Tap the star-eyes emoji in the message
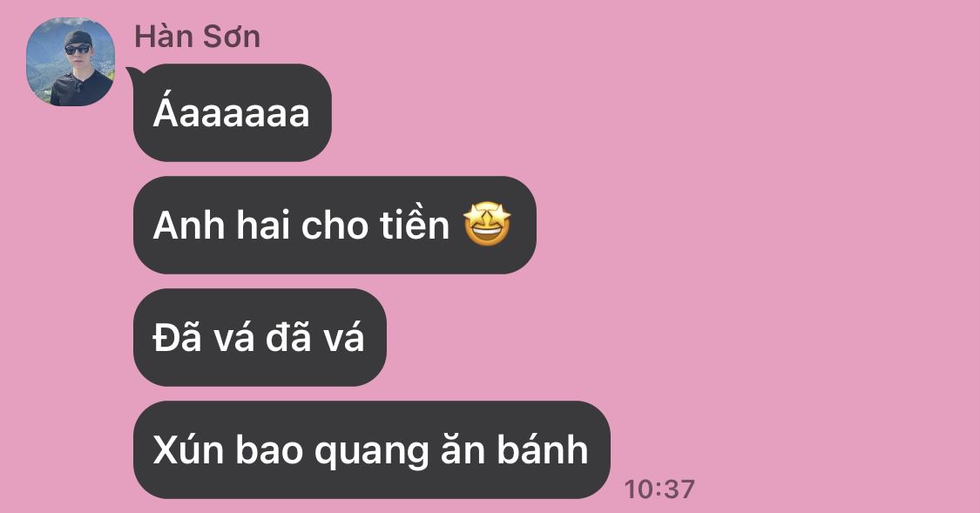The width and height of the screenshot is (980, 513). coord(487,225)
